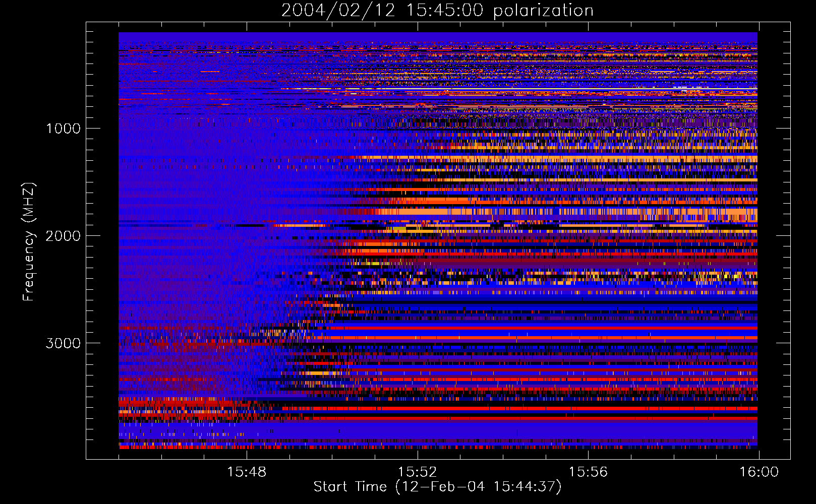Select the '3000' frequency axis label
Image resolution: width=816 pixels, height=504 pixels.
pyautogui.click(x=63, y=343)
